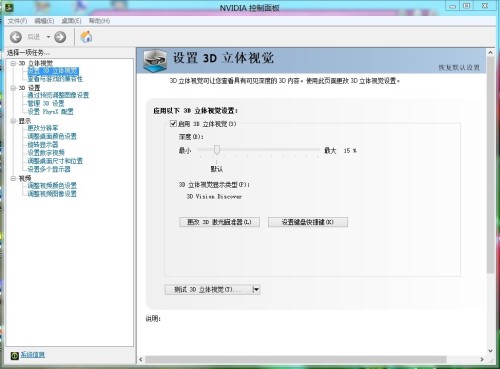Click the 15 % depth value
Viewport: 500px width, 369px height.
(350, 151)
